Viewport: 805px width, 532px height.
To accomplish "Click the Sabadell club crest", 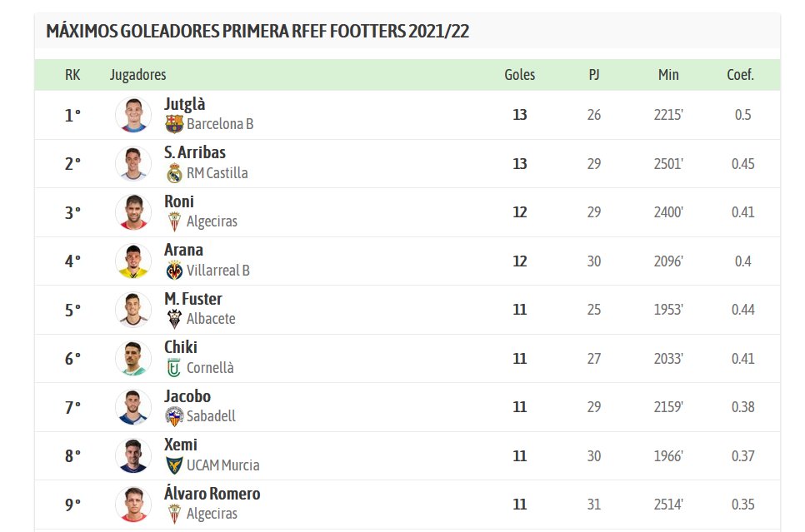I will pos(174,416).
